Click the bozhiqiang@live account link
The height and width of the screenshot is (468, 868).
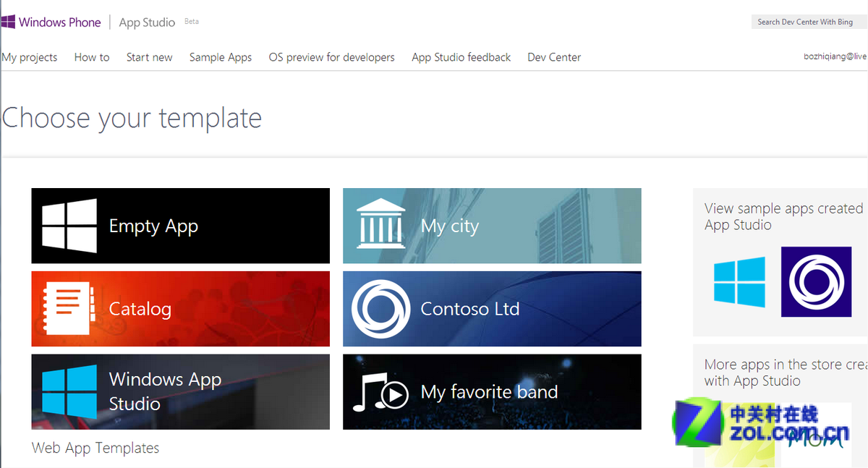[x=835, y=56]
